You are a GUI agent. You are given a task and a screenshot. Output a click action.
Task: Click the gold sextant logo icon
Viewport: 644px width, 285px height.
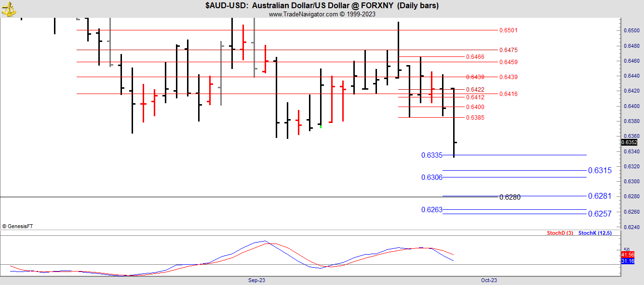coord(9,9)
